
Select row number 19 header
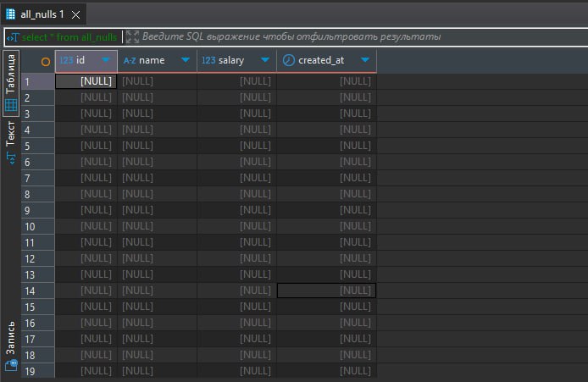tap(38, 371)
